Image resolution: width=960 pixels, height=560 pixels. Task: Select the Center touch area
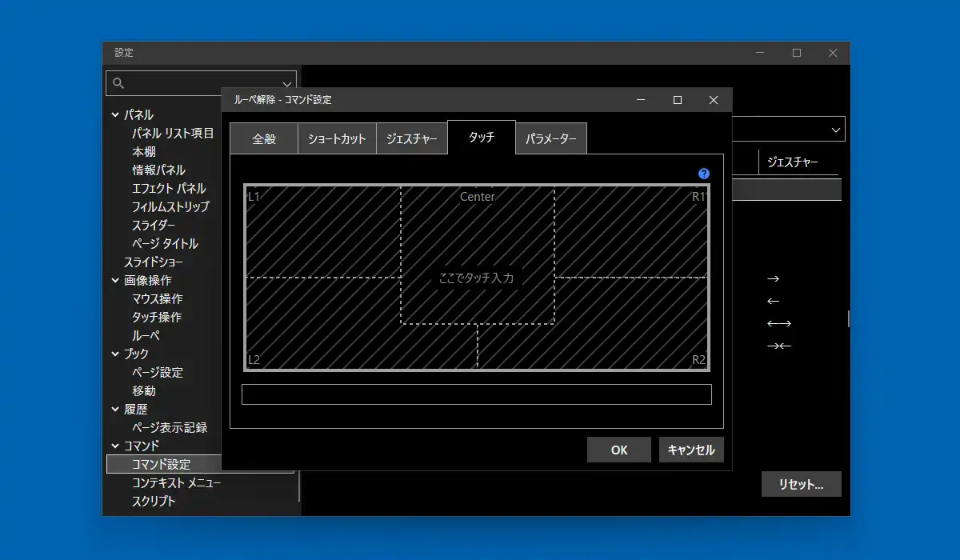click(477, 240)
